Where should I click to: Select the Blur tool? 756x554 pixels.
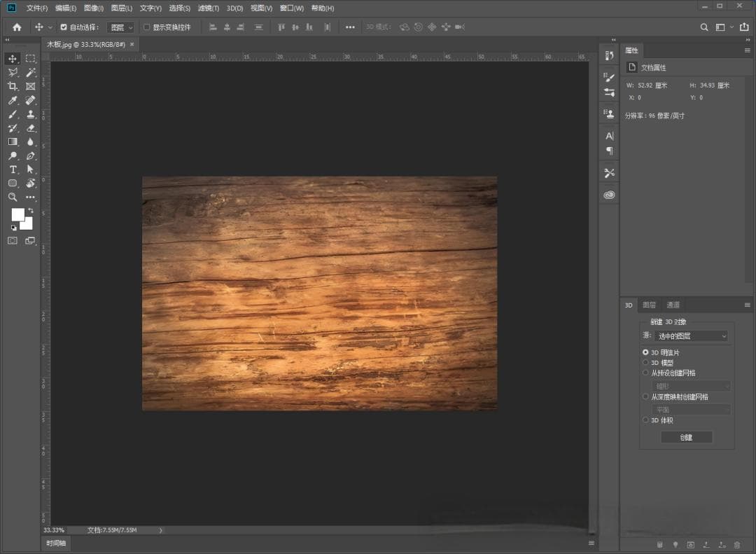(x=30, y=142)
